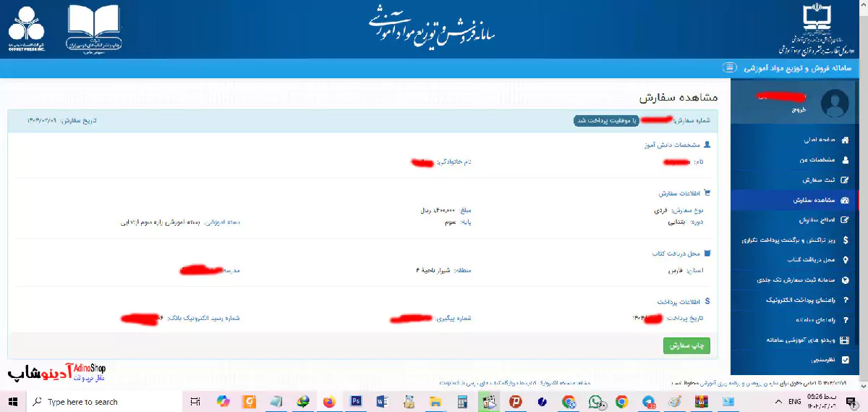This screenshot has height=412, width=868.
Task: Click the checkbox icon beside نظرسنجی
Action: click(846, 358)
